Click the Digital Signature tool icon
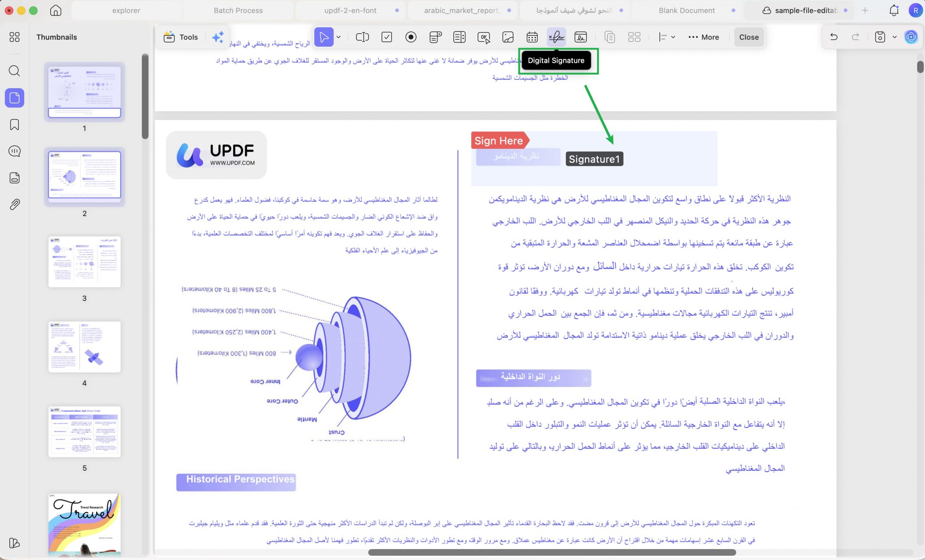This screenshot has height=560, width=925. tap(556, 37)
